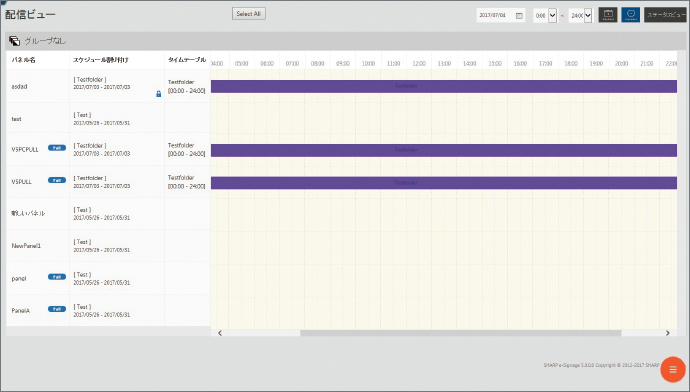Screen dimensions: 690x392
Task: Open the calendar picker in date field
Action: tap(519, 15)
